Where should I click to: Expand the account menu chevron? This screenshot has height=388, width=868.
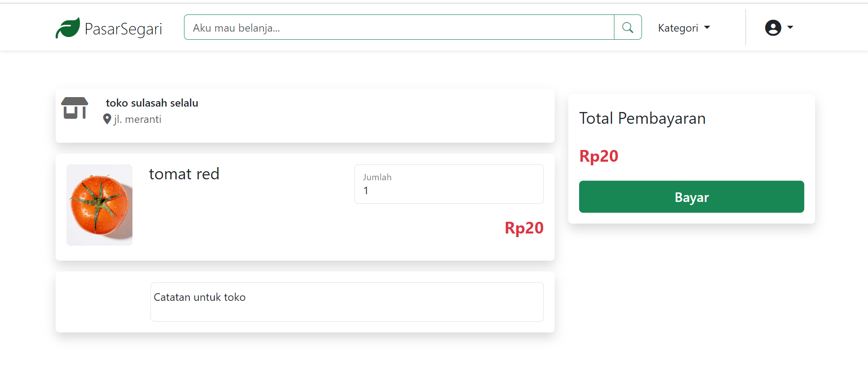789,28
